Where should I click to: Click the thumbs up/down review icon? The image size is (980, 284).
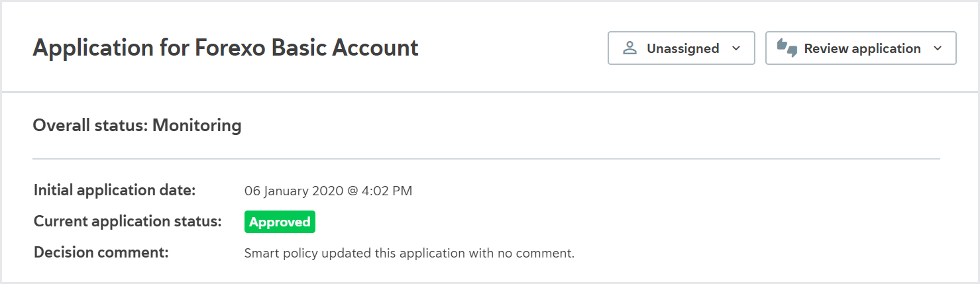pyautogui.click(x=787, y=48)
